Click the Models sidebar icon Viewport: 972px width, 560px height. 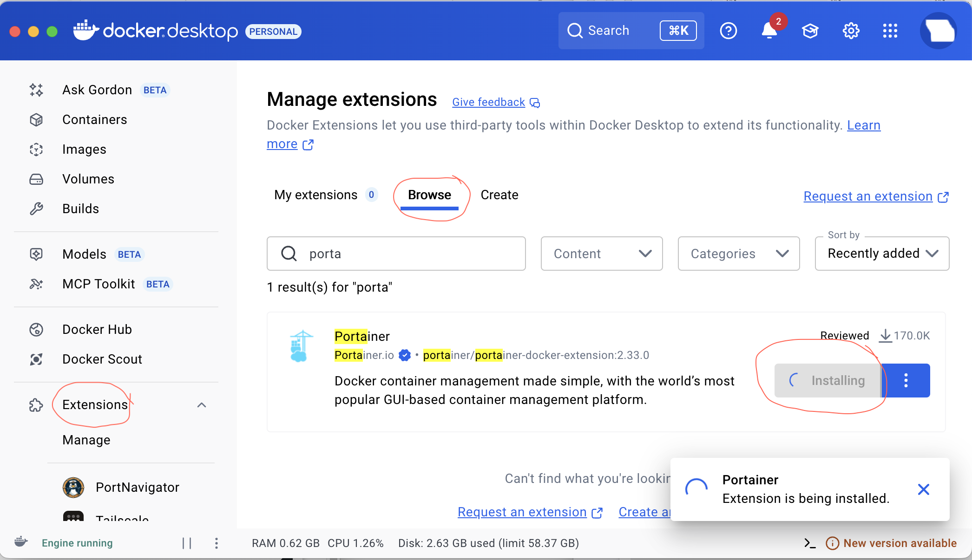[x=36, y=254]
